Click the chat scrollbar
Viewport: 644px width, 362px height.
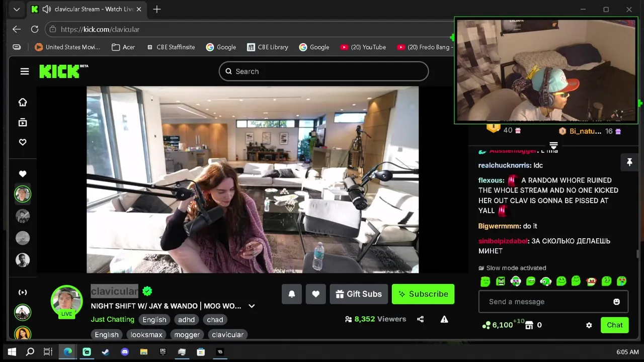[x=638, y=254]
